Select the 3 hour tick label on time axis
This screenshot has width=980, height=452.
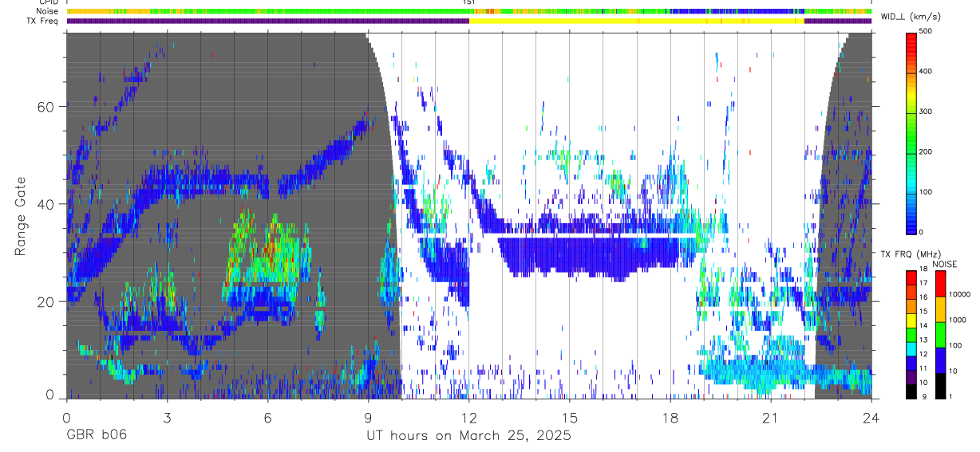[167, 418]
